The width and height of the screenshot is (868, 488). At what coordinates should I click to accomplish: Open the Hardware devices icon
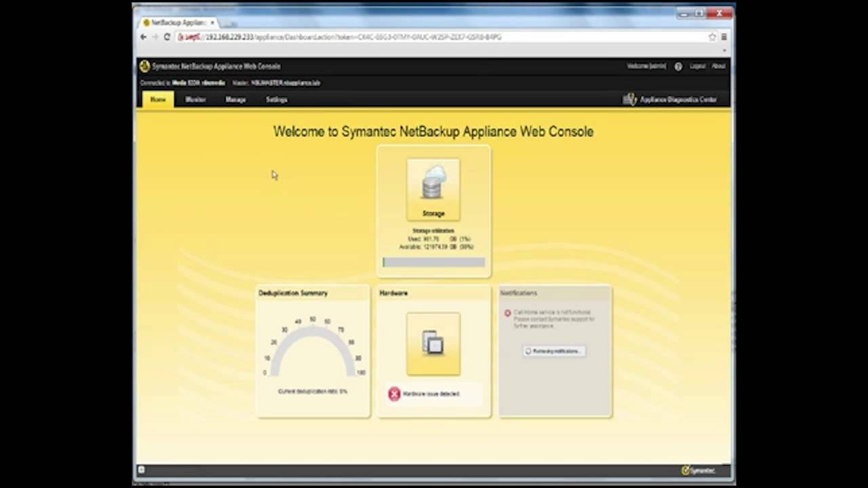(433, 344)
